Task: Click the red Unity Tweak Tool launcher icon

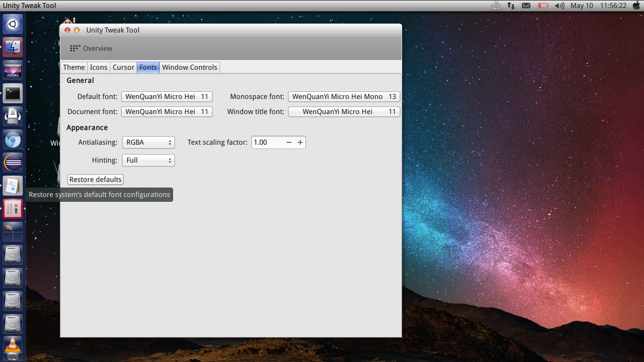Action: pyautogui.click(x=13, y=209)
